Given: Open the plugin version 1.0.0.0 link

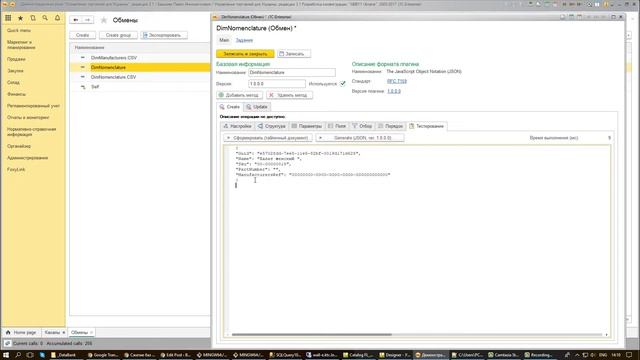Looking at the screenshot, I should (394, 91).
